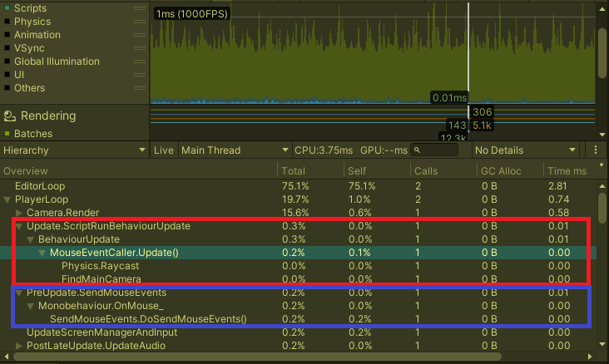The width and height of the screenshot is (609, 364).
Task: Click the selected frame marker line
Action: [468, 53]
